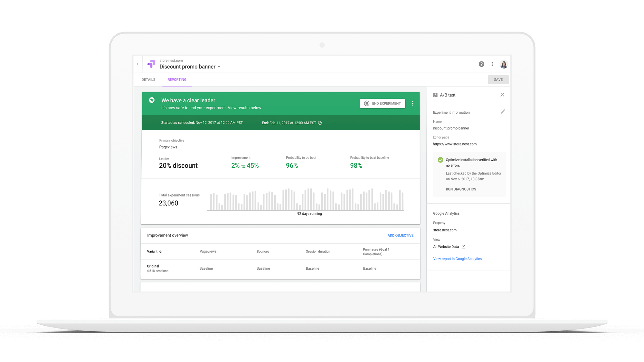
Task: Click Run Diagnostics
Action: (x=461, y=189)
